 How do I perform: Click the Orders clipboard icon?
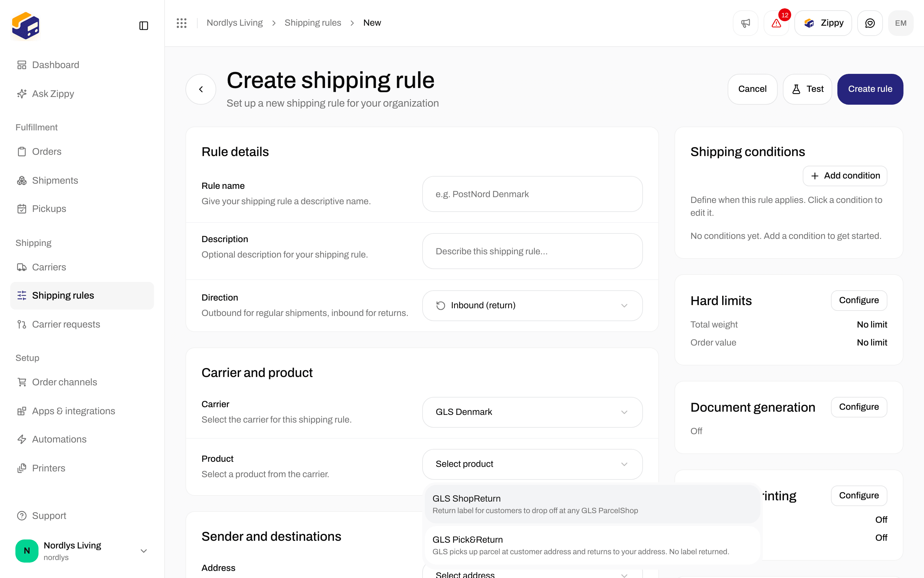22,152
